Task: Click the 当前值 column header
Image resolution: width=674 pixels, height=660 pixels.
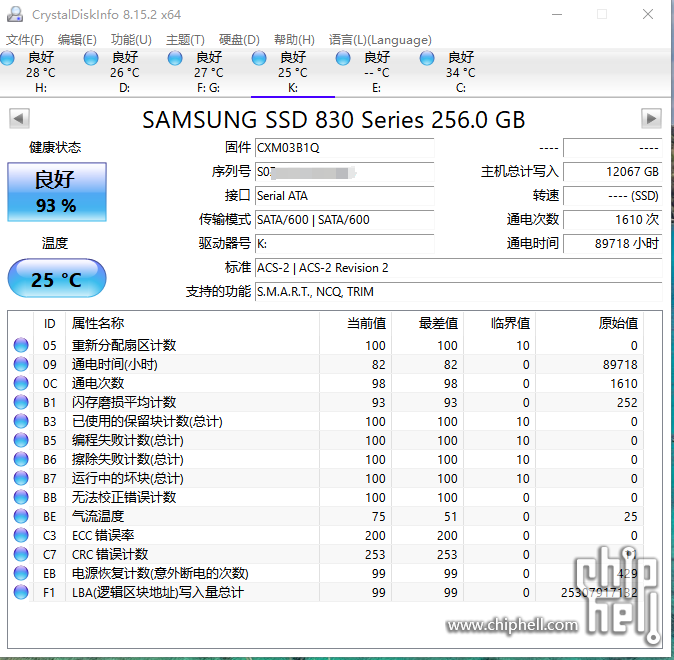Action: (355, 323)
